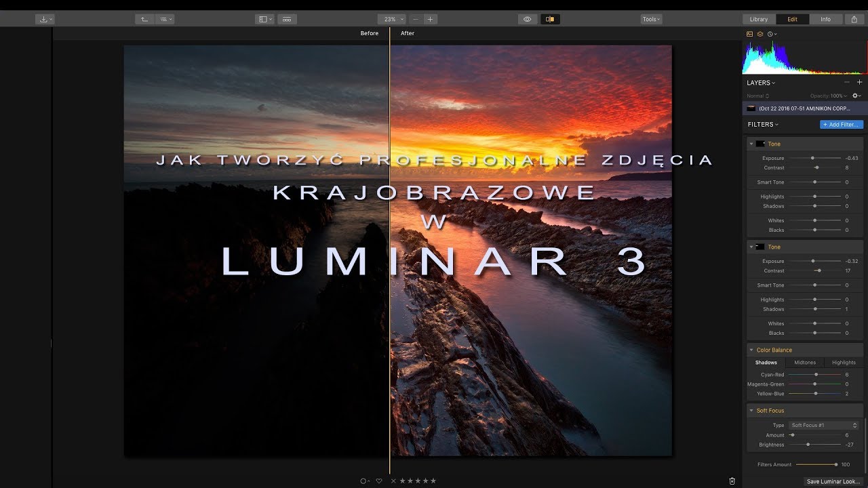Toggle the filmstrip icon
The image size is (868, 488).
[286, 19]
